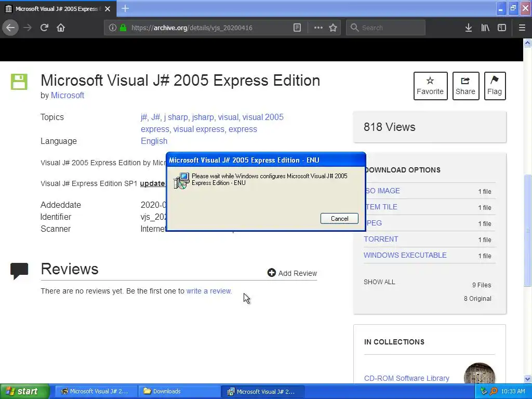Click the Reviews speech bubble icon
The image size is (532, 399).
19,271
